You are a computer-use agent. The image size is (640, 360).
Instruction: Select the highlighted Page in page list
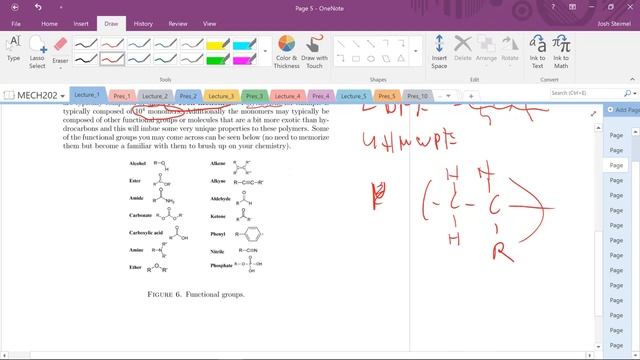616,165
